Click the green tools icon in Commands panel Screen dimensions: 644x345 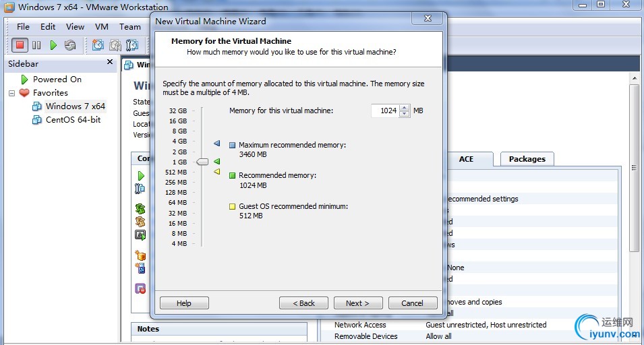point(140,208)
